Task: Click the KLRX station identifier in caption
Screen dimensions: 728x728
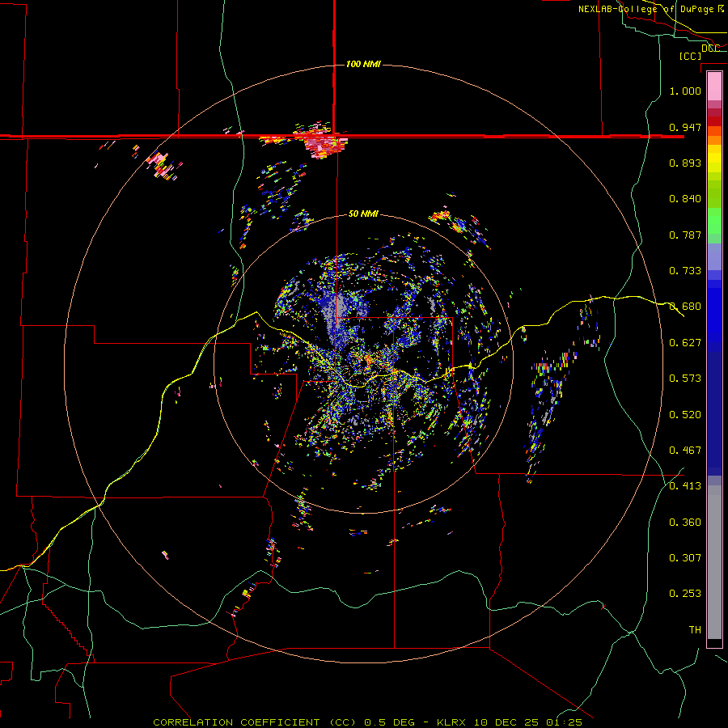Action: coord(453,722)
